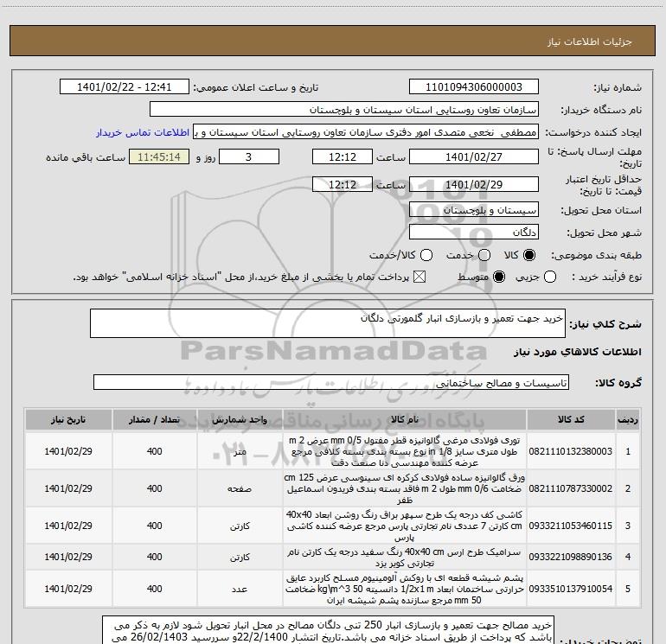Choose the جزیی purchase type radio
666x644 pixels.
(550, 277)
